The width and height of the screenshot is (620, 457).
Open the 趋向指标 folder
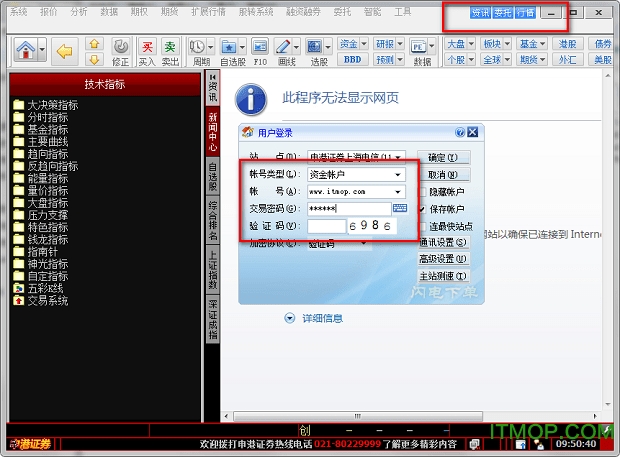[18, 154]
